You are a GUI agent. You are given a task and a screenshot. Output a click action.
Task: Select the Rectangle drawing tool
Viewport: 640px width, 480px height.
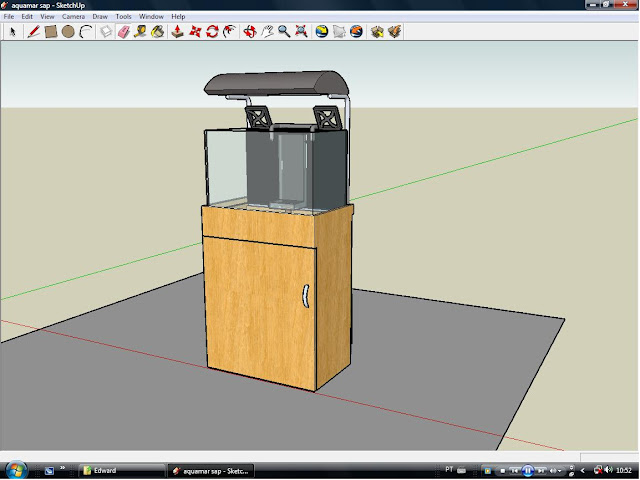51,31
